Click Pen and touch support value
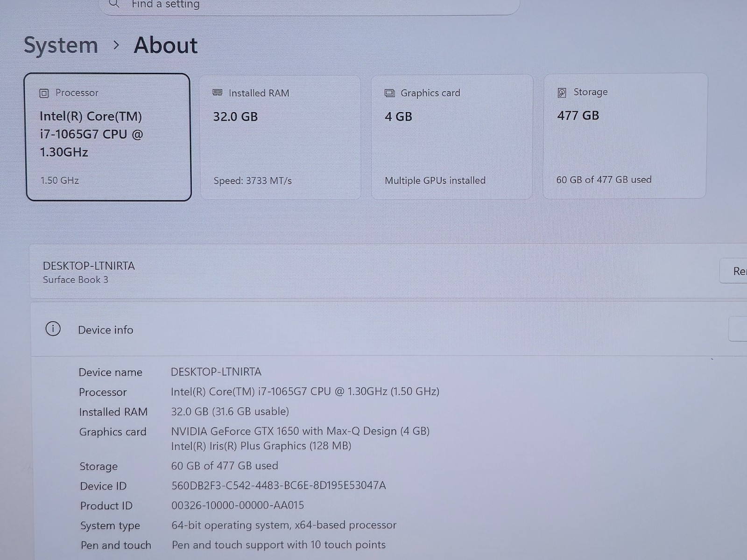The height and width of the screenshot is (560, 747). pyautogui.click(x=279, y=545)
